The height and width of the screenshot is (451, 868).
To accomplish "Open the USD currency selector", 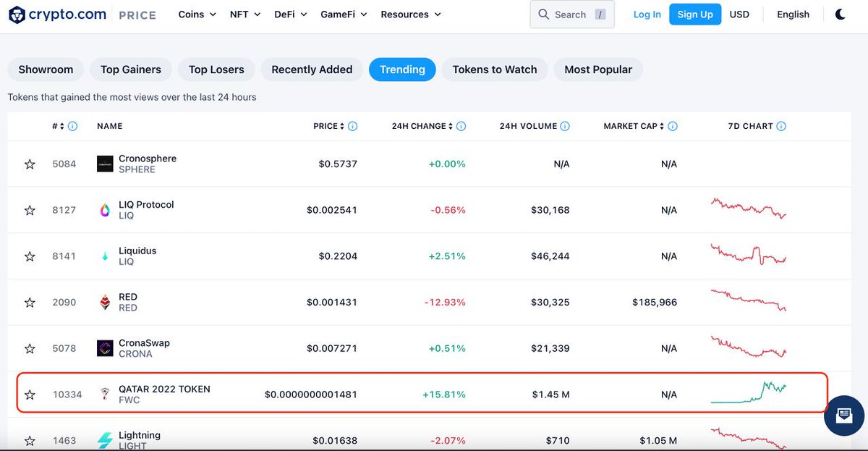I will pos(739,14).
